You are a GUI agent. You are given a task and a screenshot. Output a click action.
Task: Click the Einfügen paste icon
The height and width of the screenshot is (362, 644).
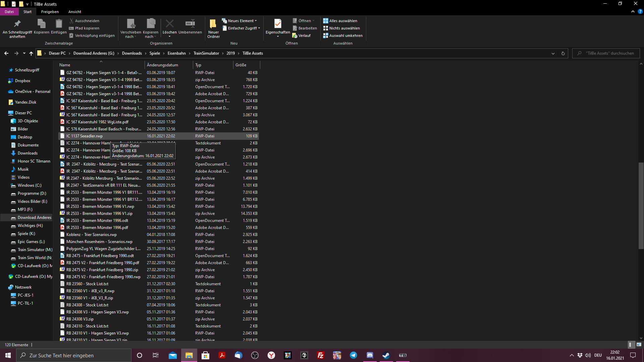pyautogui.click(x=59, y=24)
